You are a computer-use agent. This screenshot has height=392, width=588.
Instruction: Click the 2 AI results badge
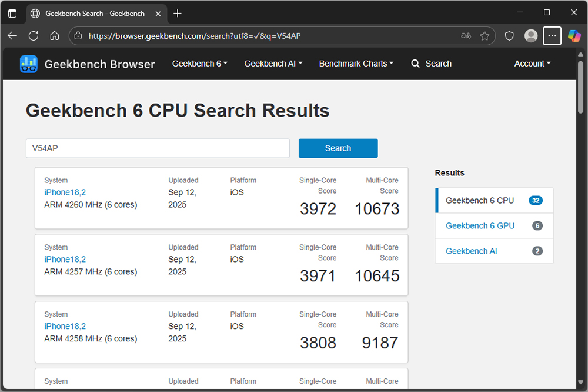coord(537,251)
